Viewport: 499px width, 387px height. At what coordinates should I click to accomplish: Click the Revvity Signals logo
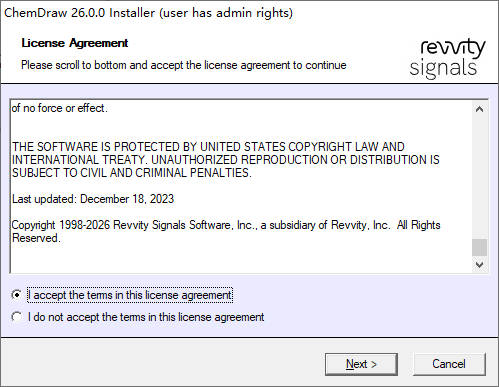click(x=448, y=58)
